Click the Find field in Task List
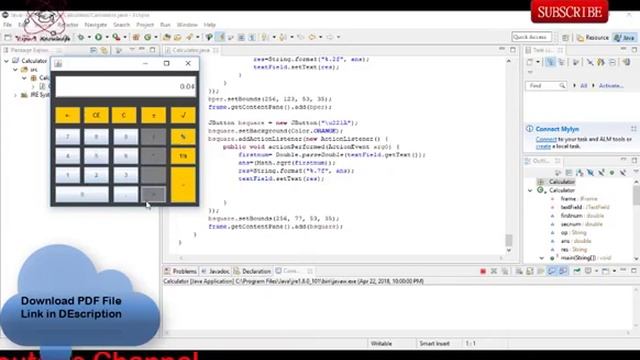Screen dimensions: 640x360 click(x=546, y=86)
